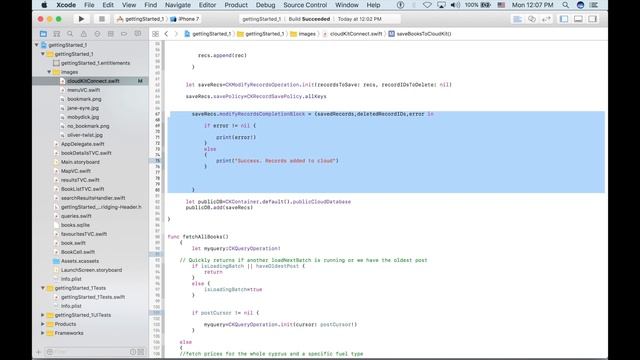Open the Editor menu

pyautogui.click(x=207, y=5)
